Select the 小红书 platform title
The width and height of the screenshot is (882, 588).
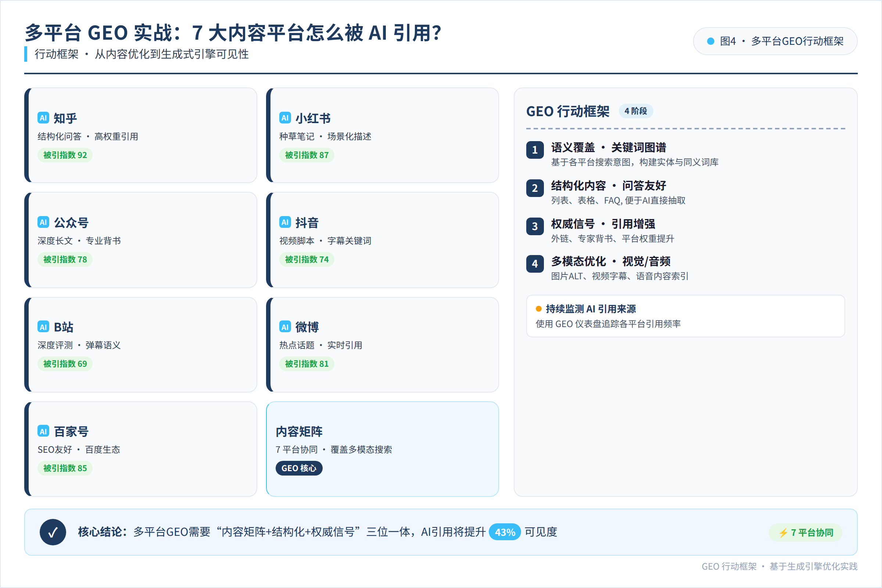[x=313, y=118]
